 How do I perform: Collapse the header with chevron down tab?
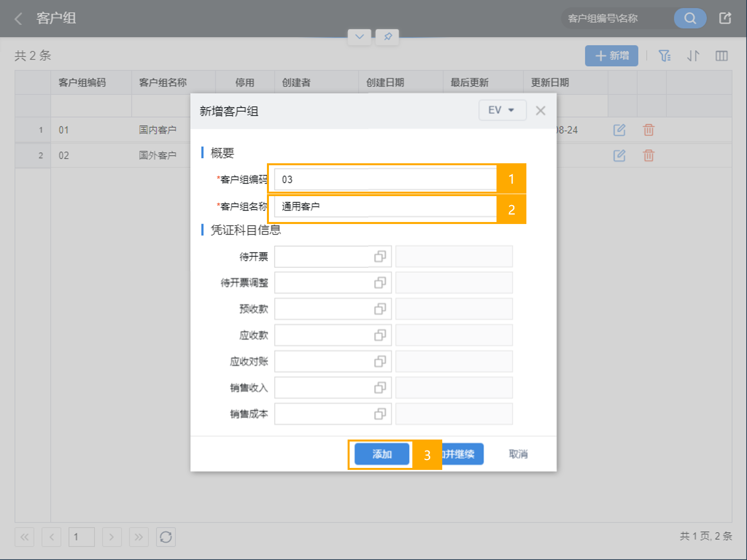click(x=360, y=36)
